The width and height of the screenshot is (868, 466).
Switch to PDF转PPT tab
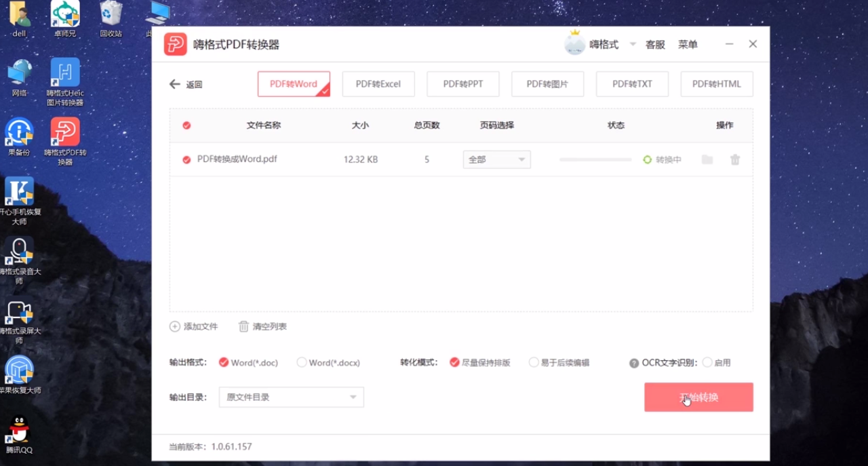[463, 84]
